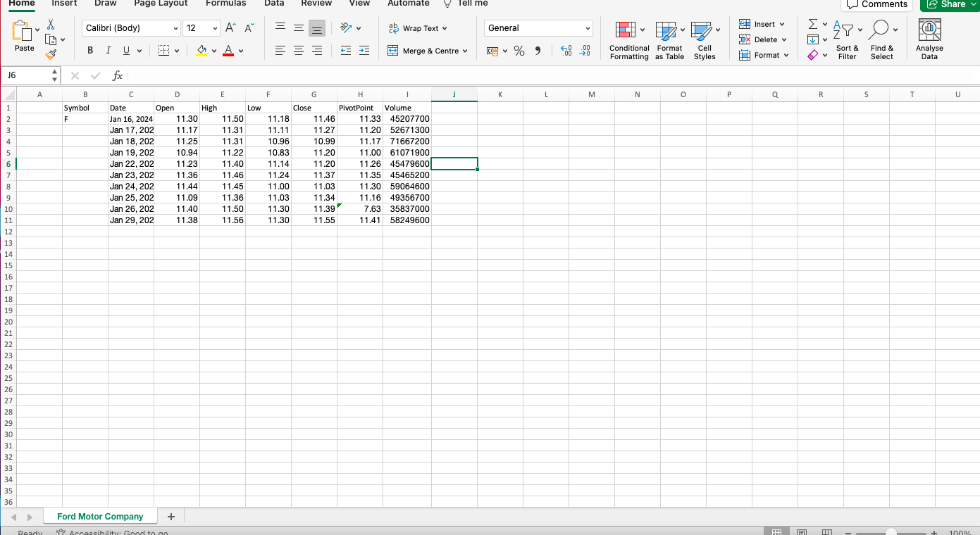Switch to Page Layout view in status bar

point(802,533)
